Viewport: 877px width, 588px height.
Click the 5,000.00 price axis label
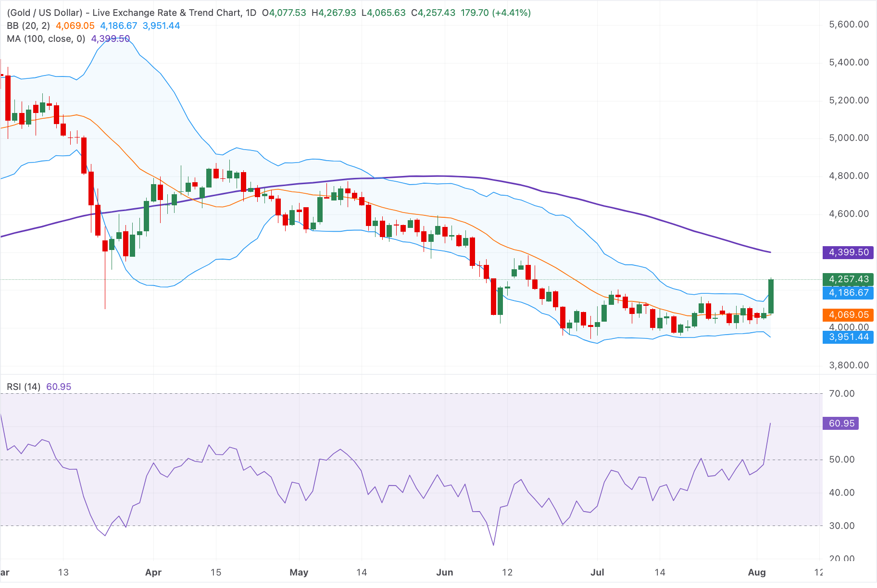pyautogui.click(x=849, y=138)
